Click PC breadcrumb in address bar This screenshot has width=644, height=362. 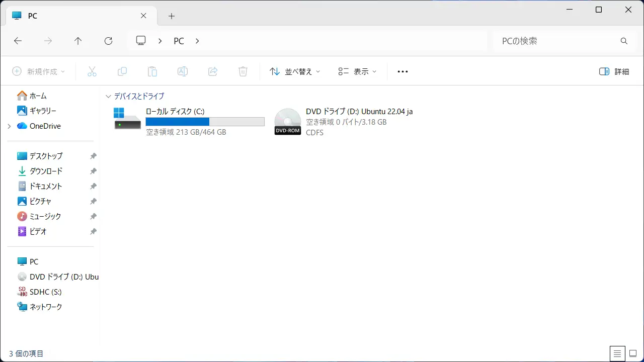(179, 41)
